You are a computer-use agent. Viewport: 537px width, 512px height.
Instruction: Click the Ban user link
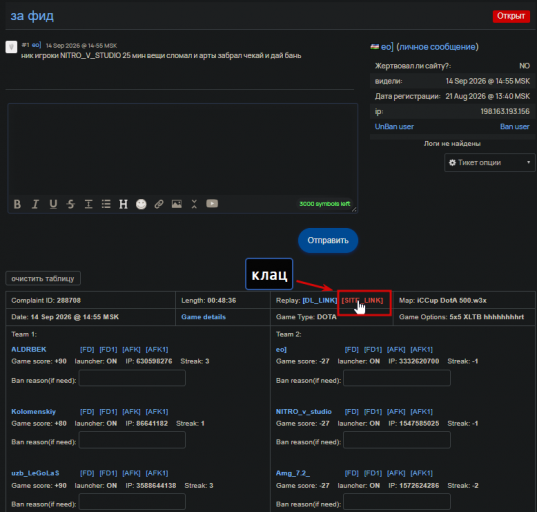515,126
